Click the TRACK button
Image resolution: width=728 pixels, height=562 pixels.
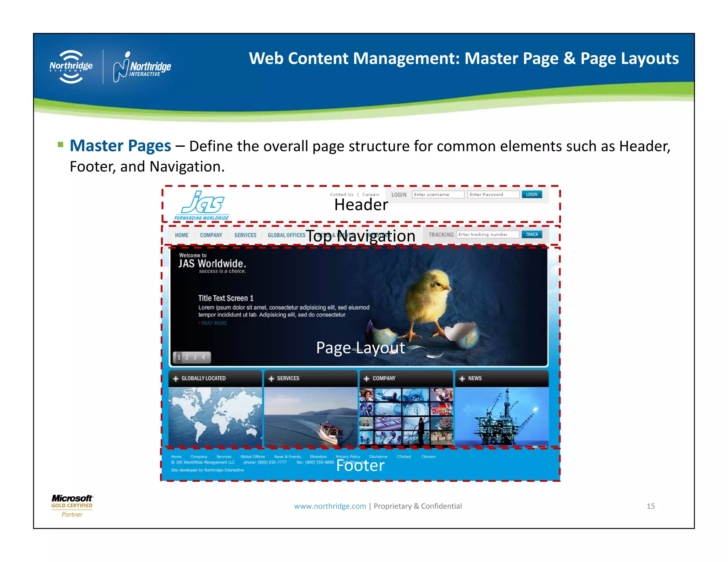point(532,234)
